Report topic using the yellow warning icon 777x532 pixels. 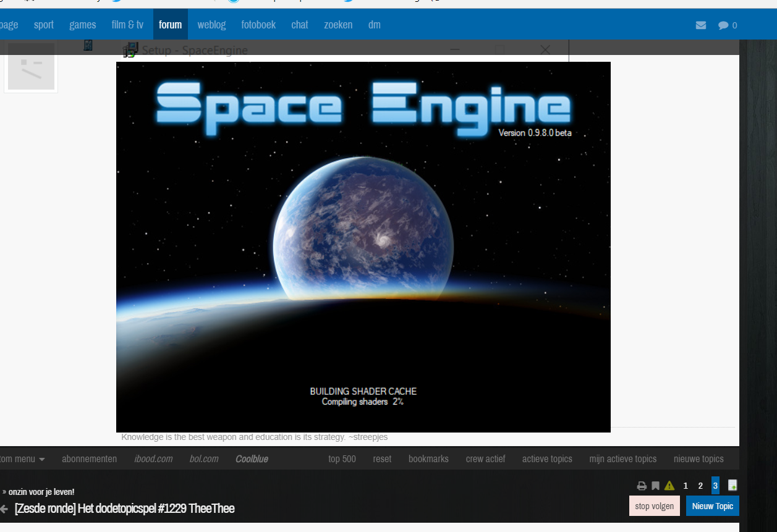(669, 486)
